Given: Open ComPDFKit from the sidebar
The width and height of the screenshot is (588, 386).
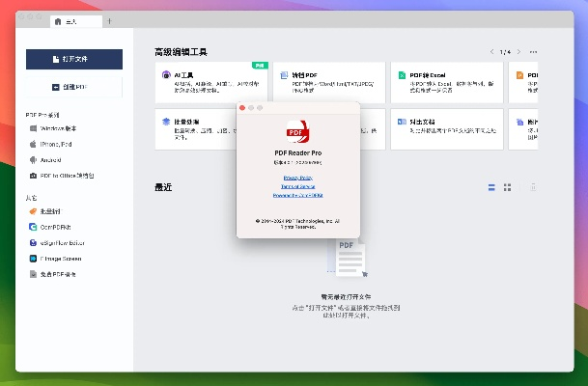Looking at the screenshot, I should 58,227.
